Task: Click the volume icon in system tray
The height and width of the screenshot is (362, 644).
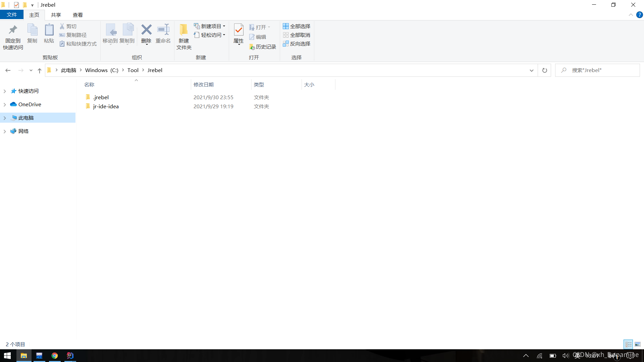Action: pyautogui.click(x=566, y=356)
